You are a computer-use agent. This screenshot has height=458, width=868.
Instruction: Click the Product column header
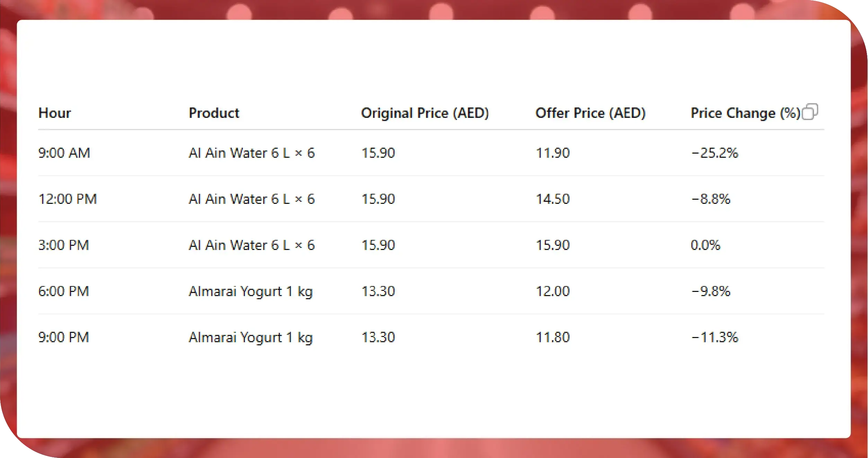pos(214,113)
